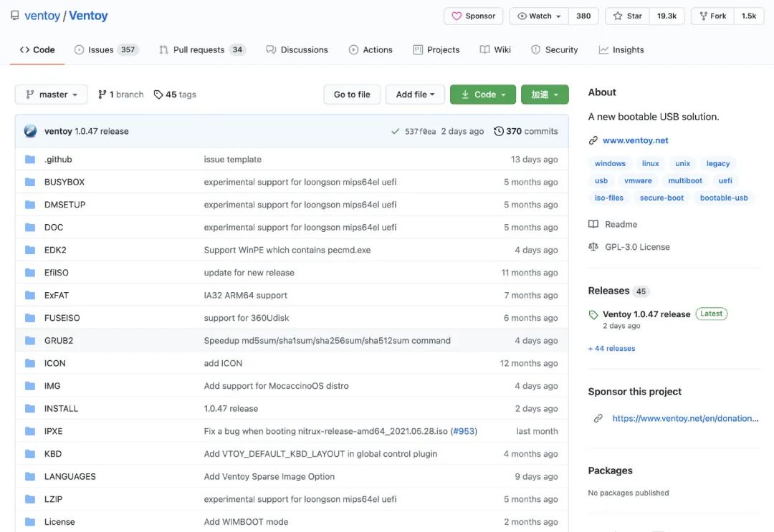Click the commit status checkmark icon
The height and width of the screenshot is (532, 774).
pyautogui.click(x=395, y=131)
